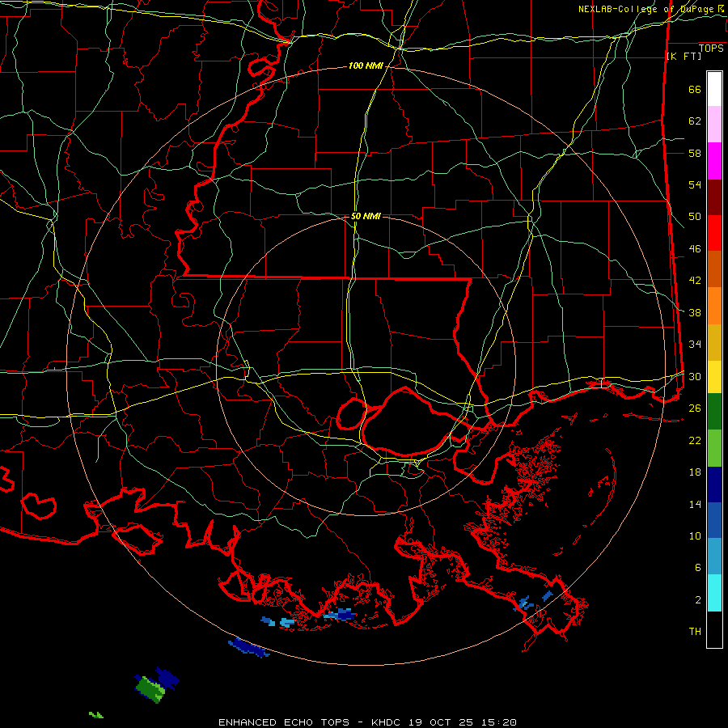Click the '26' legend value
This screenshot has height=728, width=728.
click(695, 408)
